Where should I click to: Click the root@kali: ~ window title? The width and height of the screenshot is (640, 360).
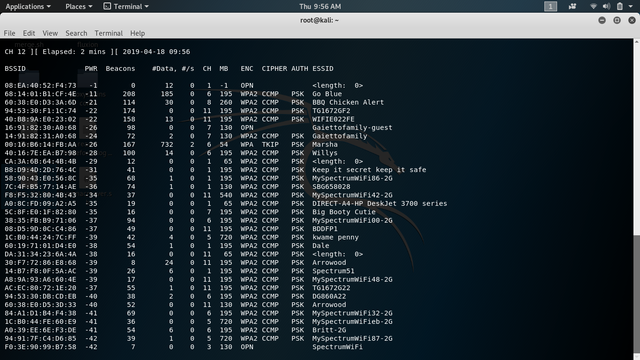click(320, 20)
